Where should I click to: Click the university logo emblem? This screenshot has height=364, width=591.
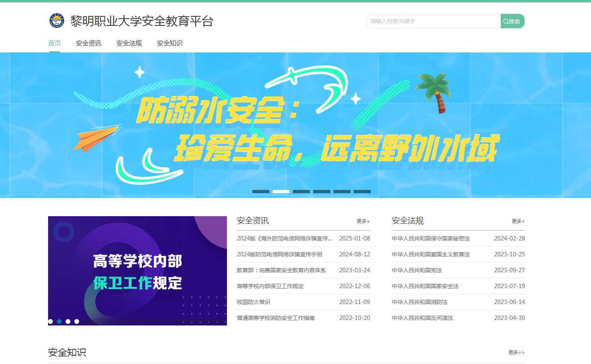[57, 21]
